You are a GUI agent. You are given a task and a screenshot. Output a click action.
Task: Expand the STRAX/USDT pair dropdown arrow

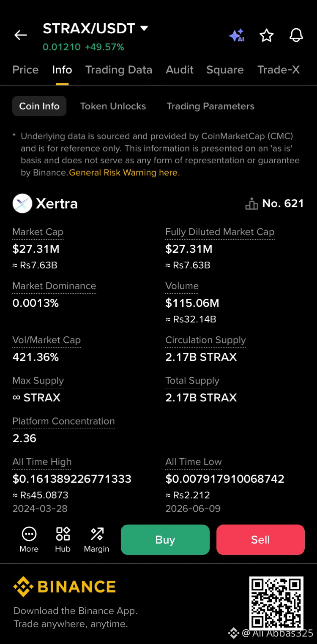tap(144, 28)
